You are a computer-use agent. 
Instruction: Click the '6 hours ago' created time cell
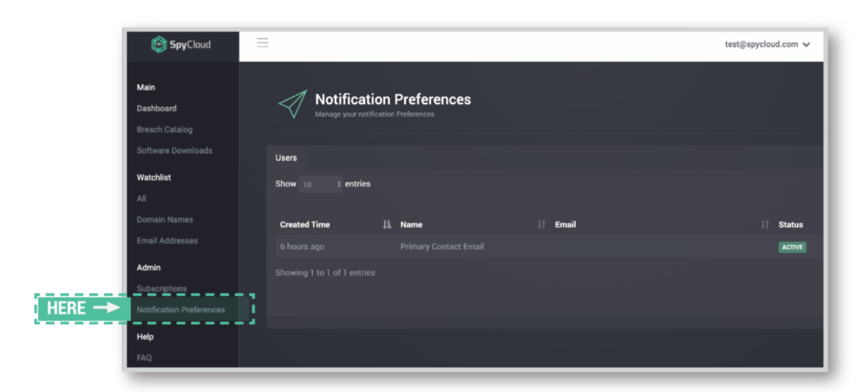click(302, 247)
